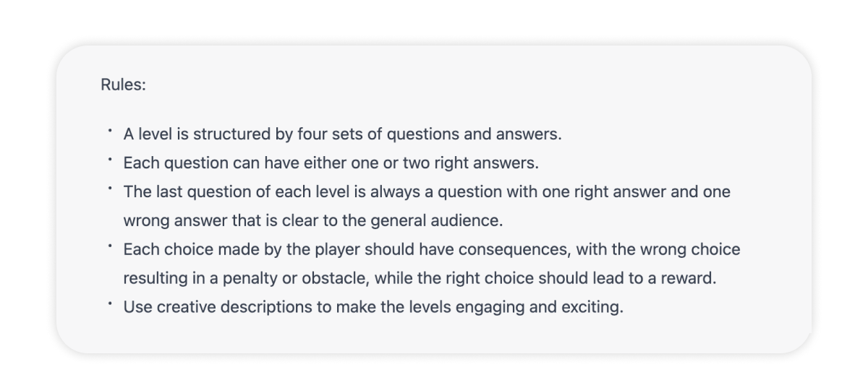
Task: Click the phrase "with the wrong choice"
Action: point(658,250)
